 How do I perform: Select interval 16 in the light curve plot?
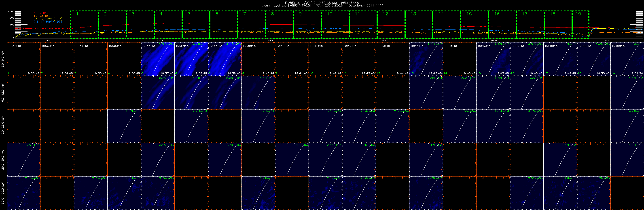click(x=502, y=25)
